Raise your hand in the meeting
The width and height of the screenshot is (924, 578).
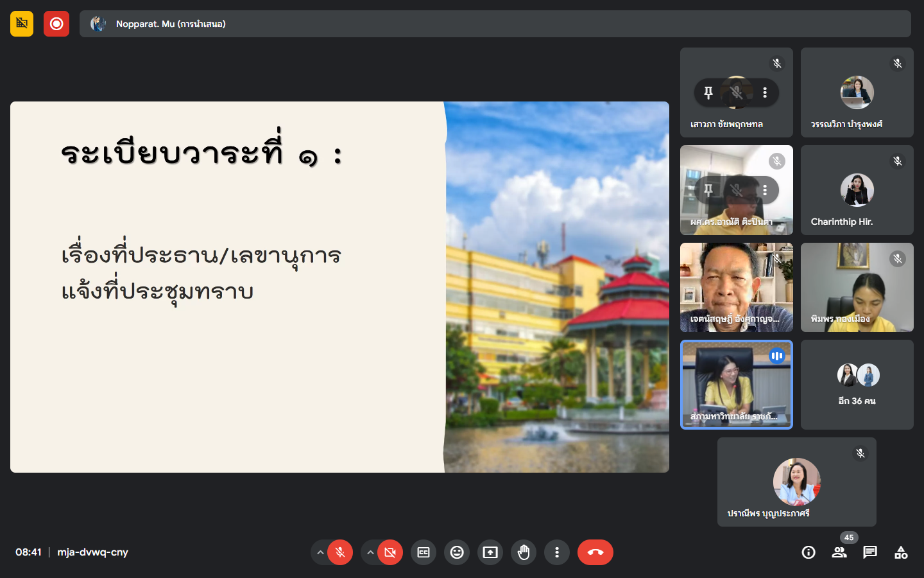click(524, 552)
